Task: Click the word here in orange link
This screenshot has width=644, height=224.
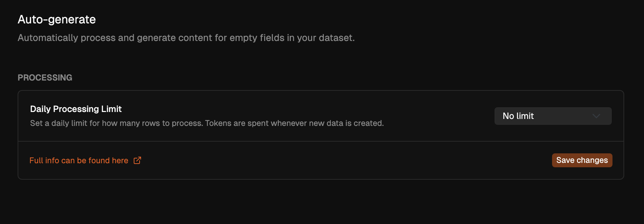Action: coord(120,161)
